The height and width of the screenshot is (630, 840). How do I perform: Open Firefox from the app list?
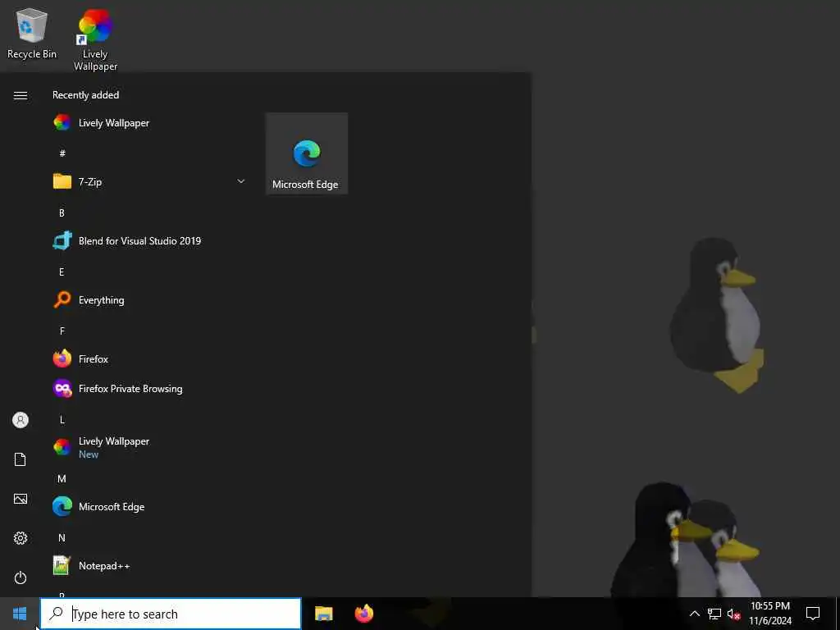(x=150, y=359)
